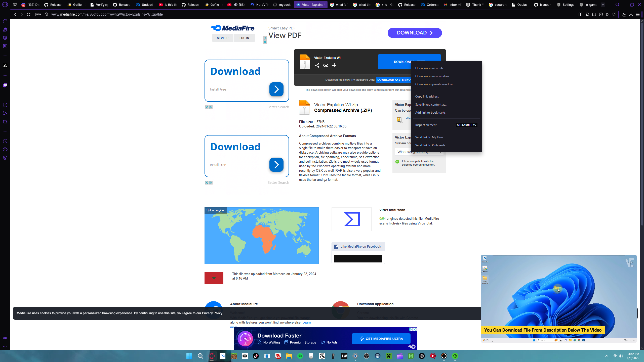Click the copy link chain icon
644x362 pixels.
coord(326,65)
